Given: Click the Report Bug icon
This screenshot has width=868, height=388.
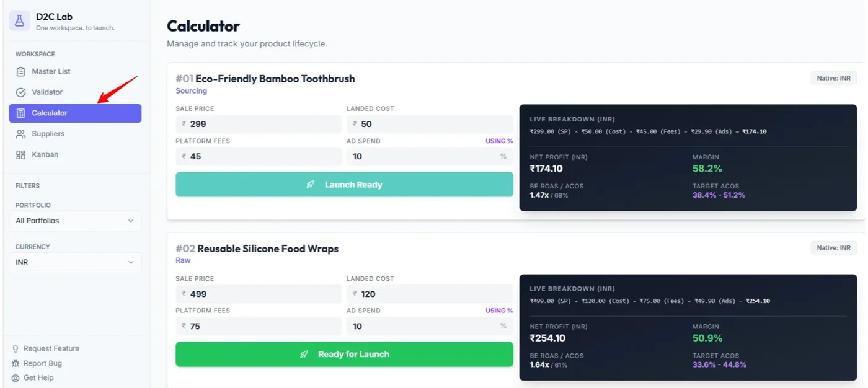Looking at the screenshot, I should pyautogui.click(x=15, y=364).
